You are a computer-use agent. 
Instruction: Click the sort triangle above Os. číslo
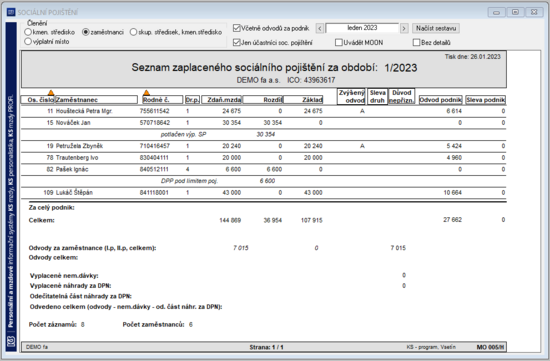(51, 93)
